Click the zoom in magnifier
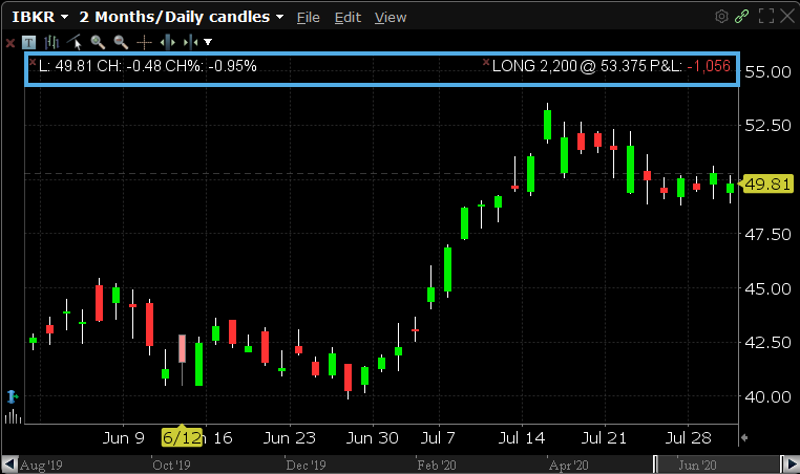800x474 pixels. [x=97, y=42]
